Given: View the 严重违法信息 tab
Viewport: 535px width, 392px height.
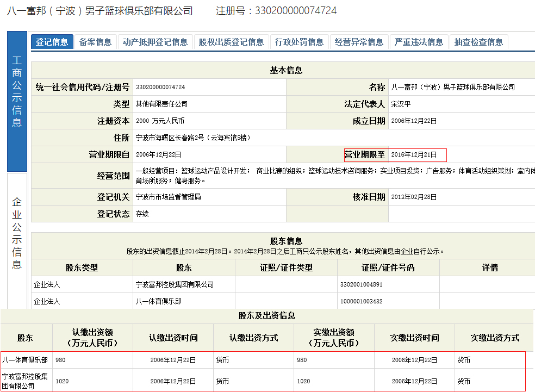Looking at the screenshot, I should tap(419, 42).
